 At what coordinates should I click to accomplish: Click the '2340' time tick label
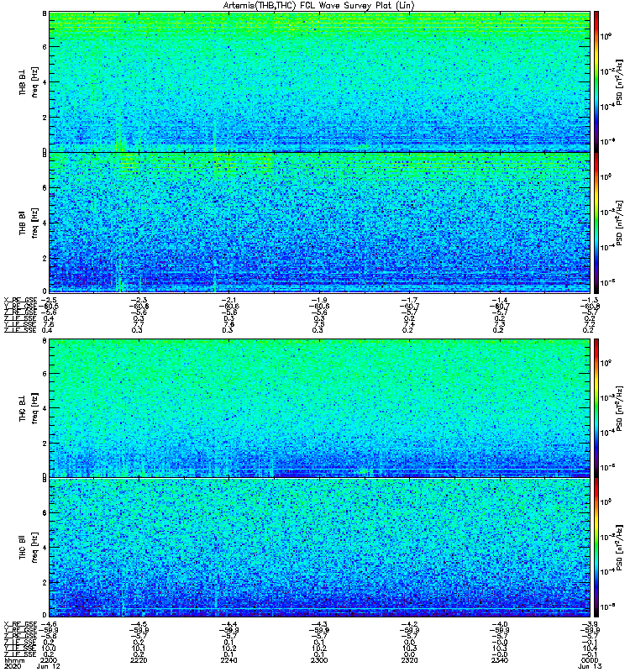[x=500, y=660]
